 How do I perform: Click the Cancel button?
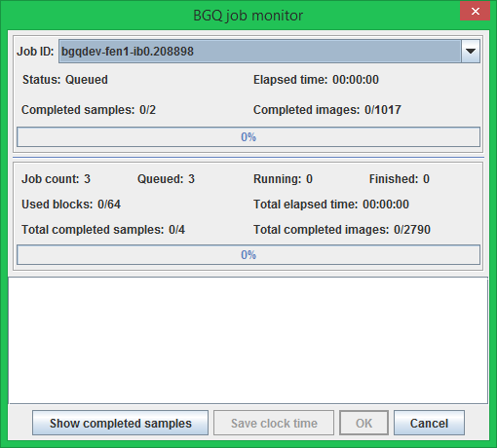429,423
